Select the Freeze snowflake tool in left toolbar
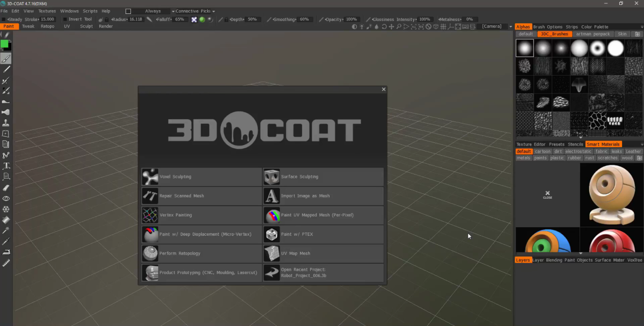This screenshot has width=644, height=326. tap(6, 209)
